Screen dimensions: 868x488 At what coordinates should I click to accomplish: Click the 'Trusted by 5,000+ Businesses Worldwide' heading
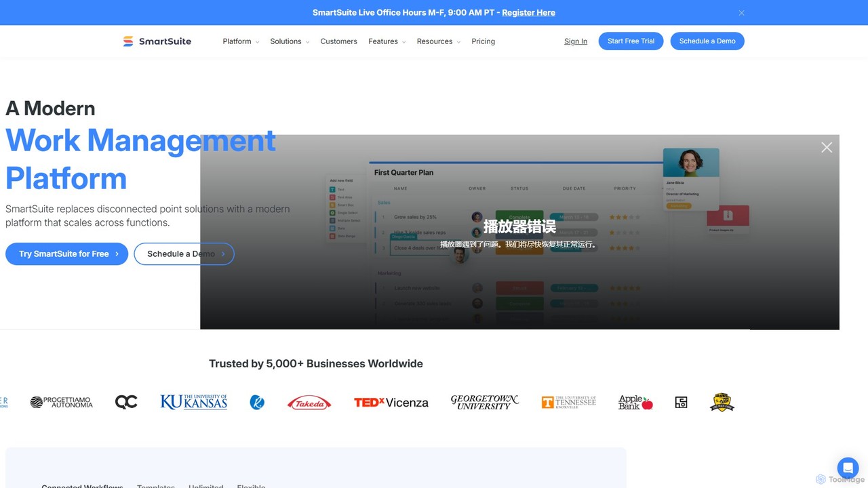pyautogui.click(x=316, y=364)
